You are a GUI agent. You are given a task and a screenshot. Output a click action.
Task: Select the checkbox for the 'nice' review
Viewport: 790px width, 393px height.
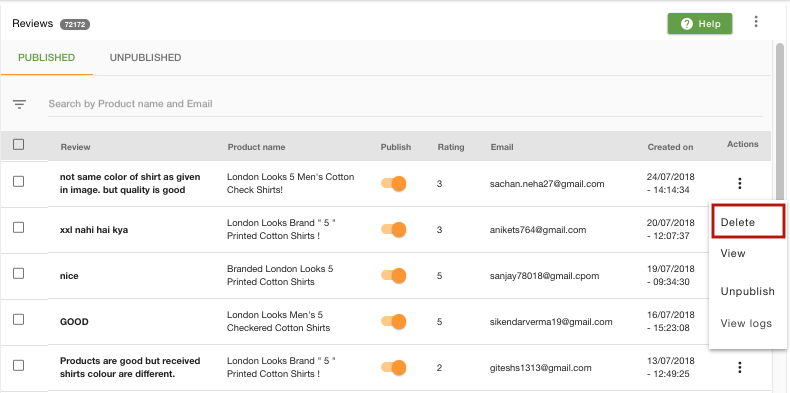[19, 273]
